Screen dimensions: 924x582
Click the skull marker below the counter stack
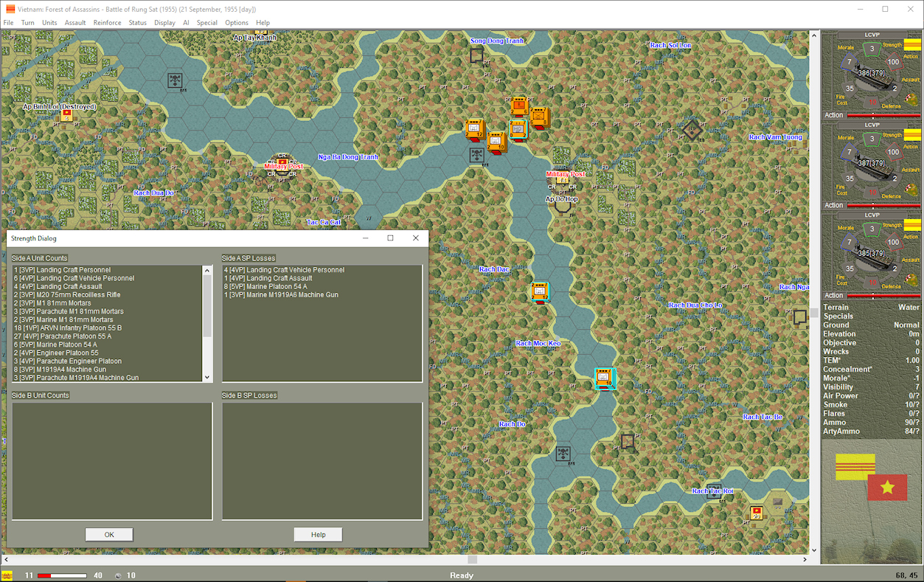(477, 155)
